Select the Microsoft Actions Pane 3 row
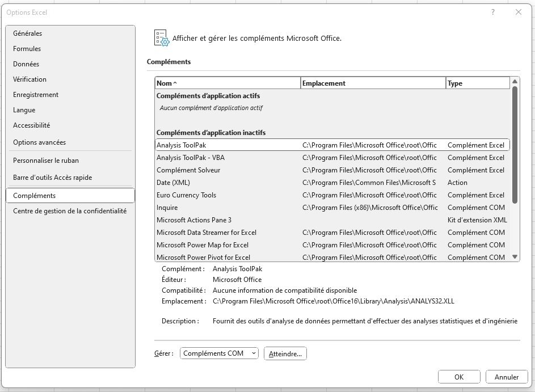This screenshot has height=392, width=535. [x=332, y=220]
